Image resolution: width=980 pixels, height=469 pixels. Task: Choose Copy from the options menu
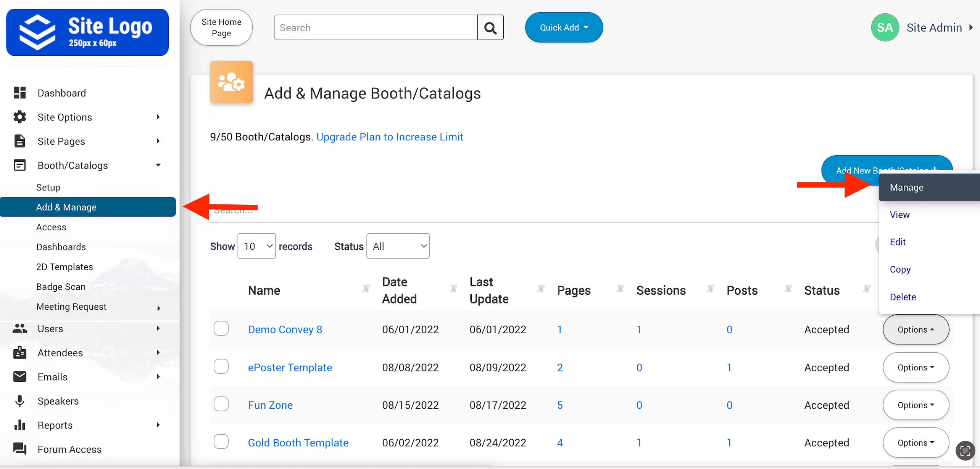900,270
